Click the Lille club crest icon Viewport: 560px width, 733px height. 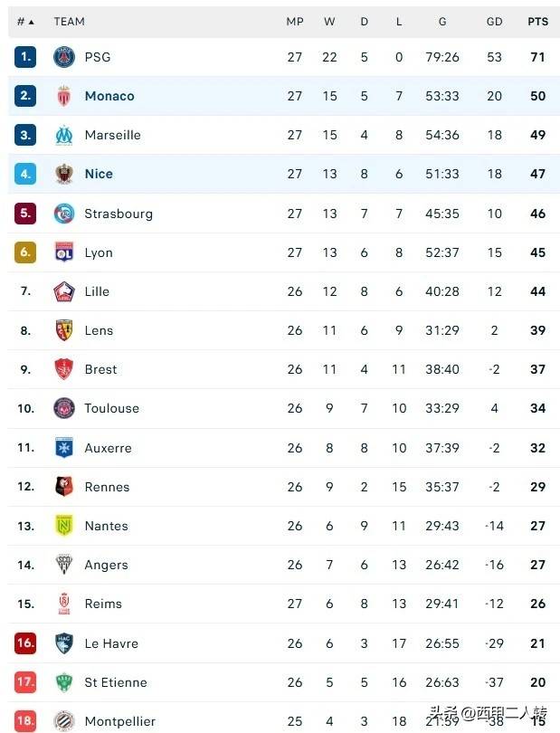coord(63,291)
